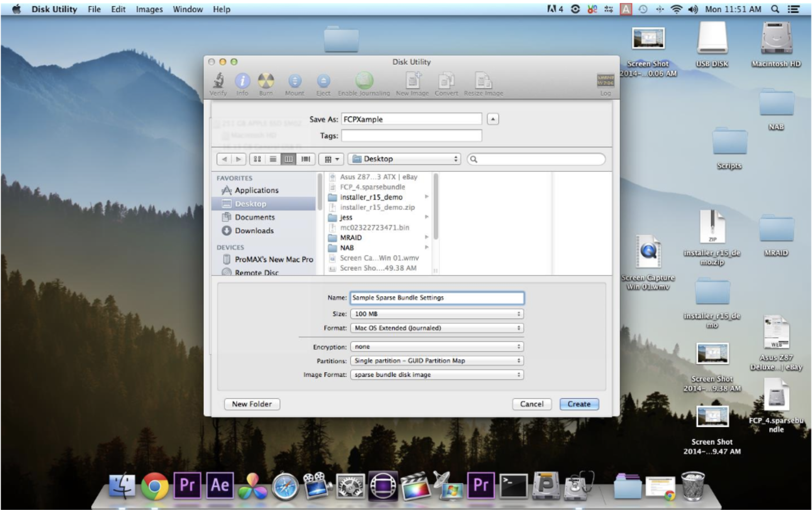
Task: Open Terminal from the Dock
Action: coord(513,485)
